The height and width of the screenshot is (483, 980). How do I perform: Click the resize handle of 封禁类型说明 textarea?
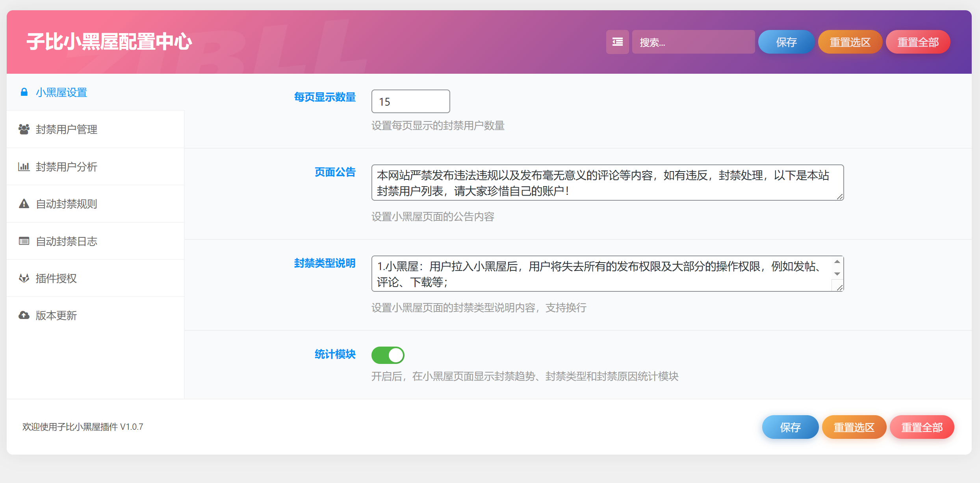point(840,288)
